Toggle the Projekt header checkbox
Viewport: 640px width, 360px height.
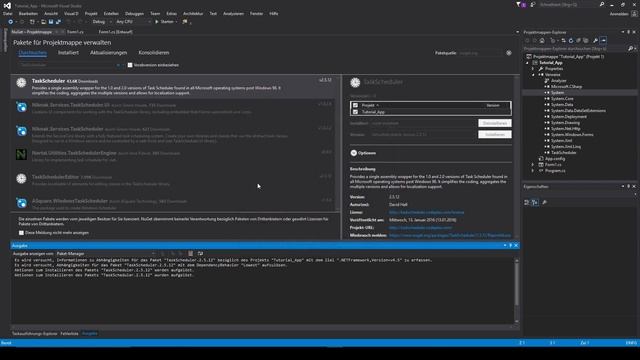[x=355, y=105]
